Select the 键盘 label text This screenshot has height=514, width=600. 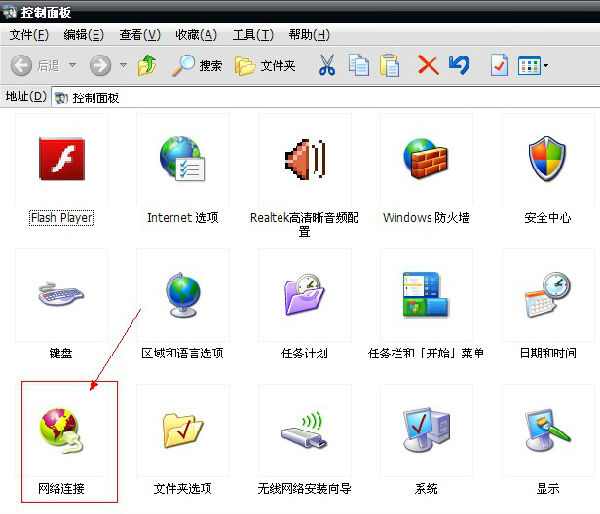61,353
